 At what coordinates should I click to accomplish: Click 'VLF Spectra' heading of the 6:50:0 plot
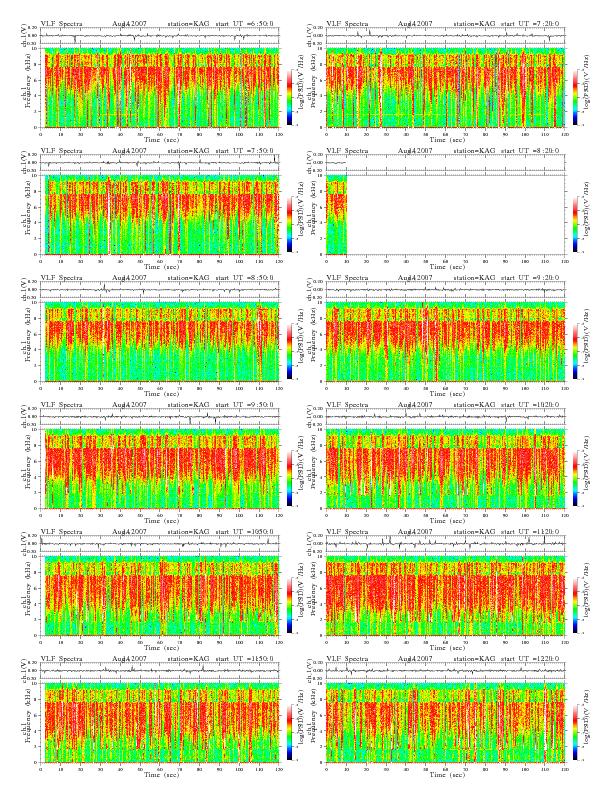pos(61,23)
